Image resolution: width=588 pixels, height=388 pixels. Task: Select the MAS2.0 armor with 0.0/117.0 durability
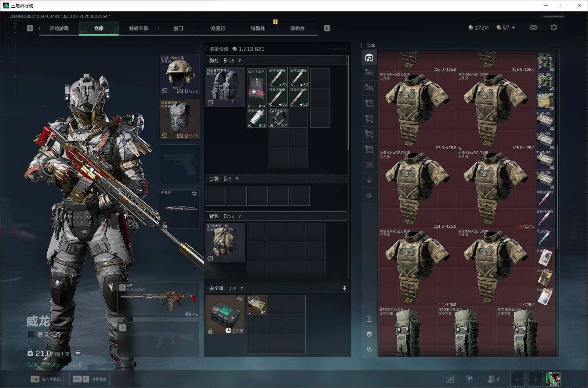[496, 190]
